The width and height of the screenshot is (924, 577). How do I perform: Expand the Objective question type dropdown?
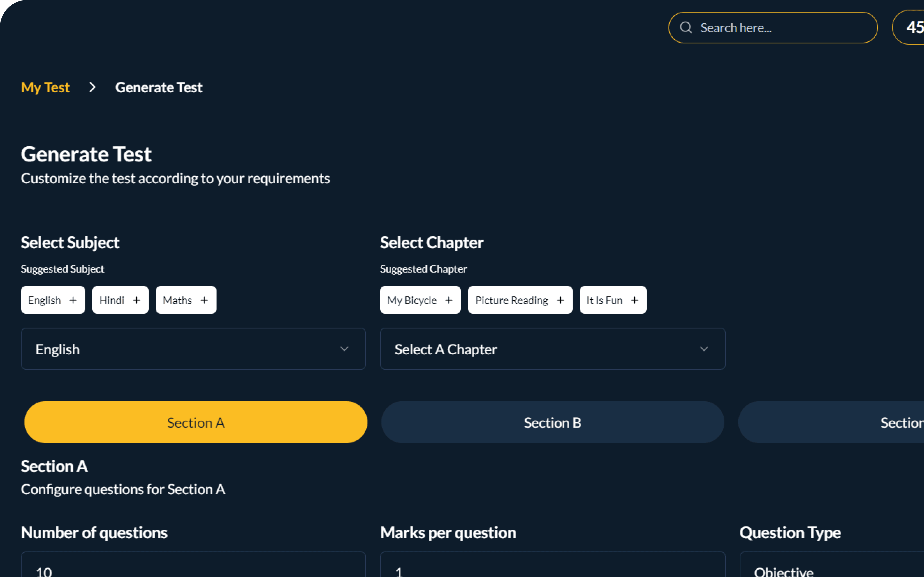tap(832, 564)
